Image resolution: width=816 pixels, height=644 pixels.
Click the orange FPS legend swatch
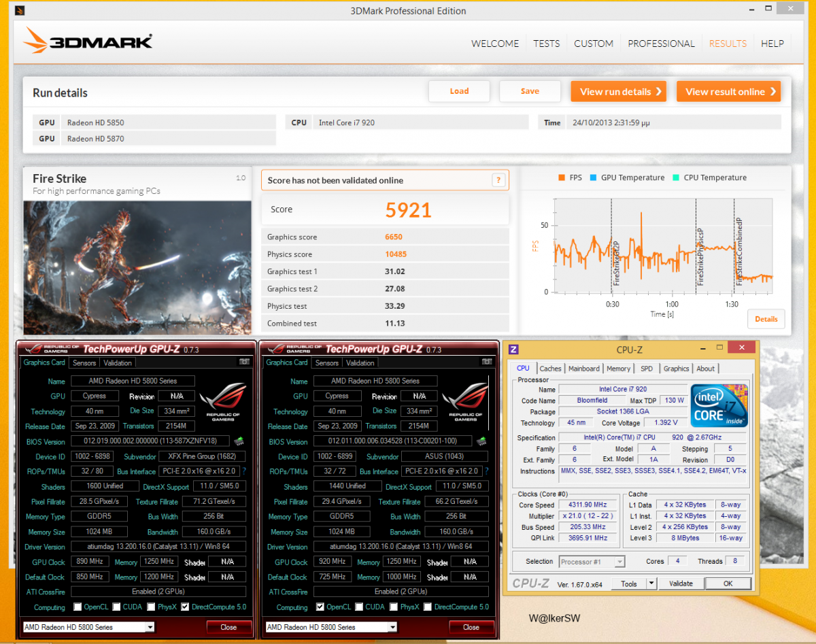click(562, 177)
